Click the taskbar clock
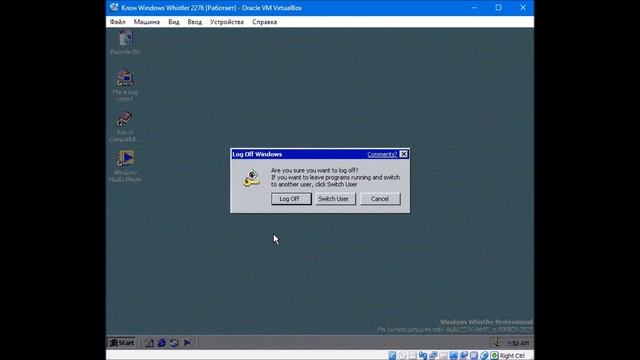Image resolution: width=640 pixels, height=360 pixels. 518,343
